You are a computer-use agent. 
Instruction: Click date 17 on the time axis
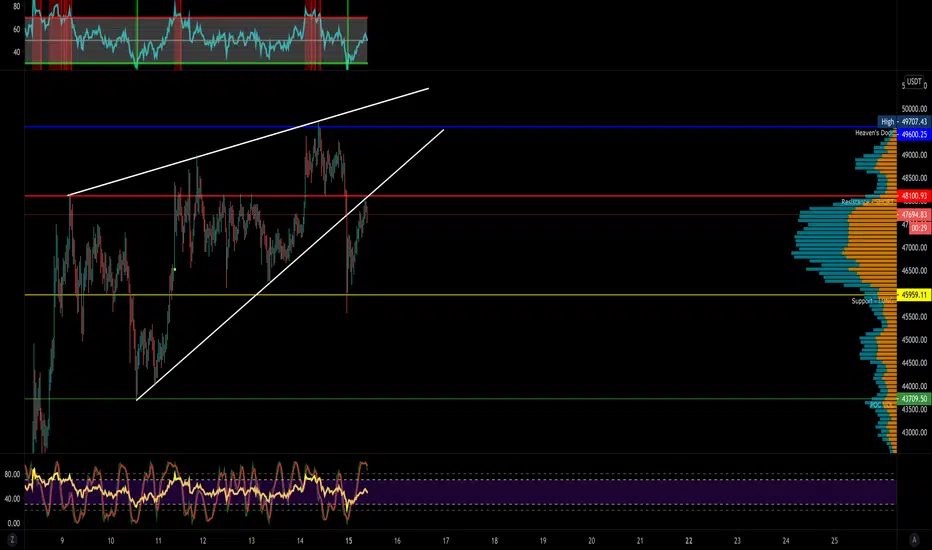(446, 540)
